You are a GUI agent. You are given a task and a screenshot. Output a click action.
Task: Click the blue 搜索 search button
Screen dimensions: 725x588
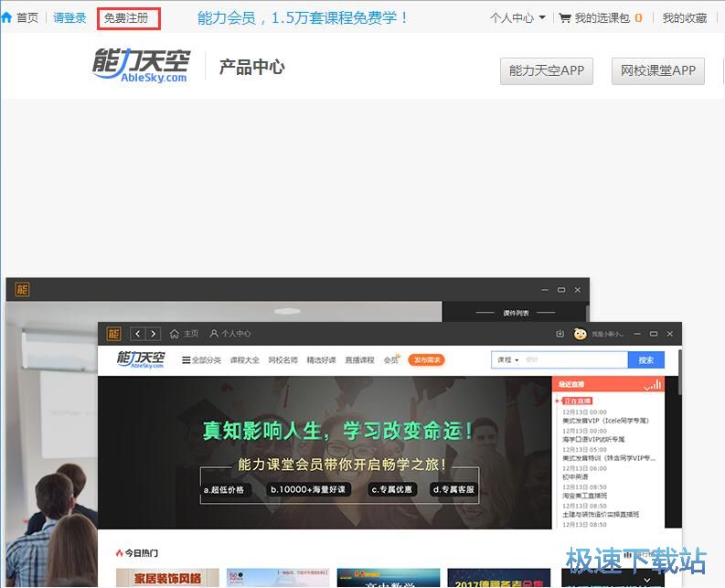(646, 360)
